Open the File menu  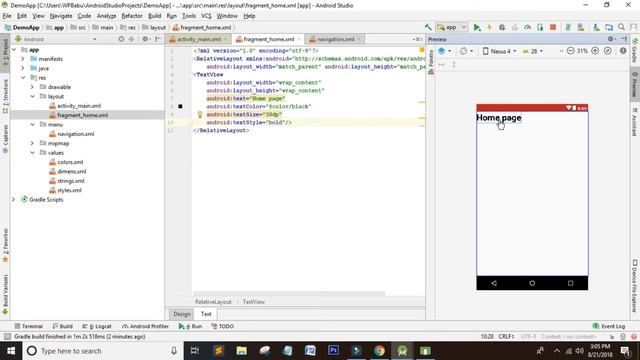coord(7,16)
